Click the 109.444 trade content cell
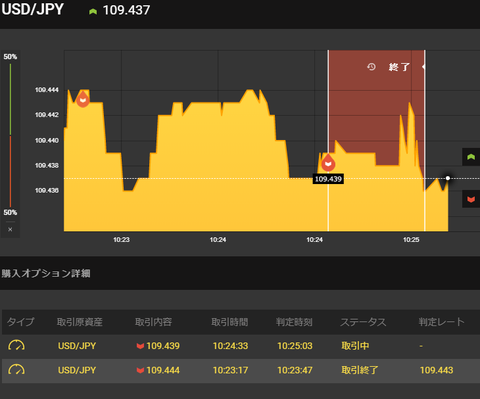 [x=158, y=370]
